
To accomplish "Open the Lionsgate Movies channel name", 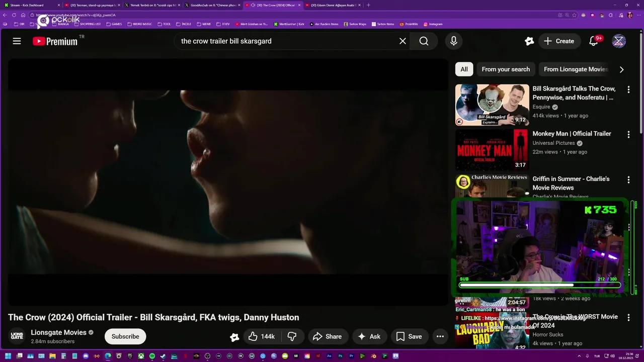I will click(x=58, y=332).
